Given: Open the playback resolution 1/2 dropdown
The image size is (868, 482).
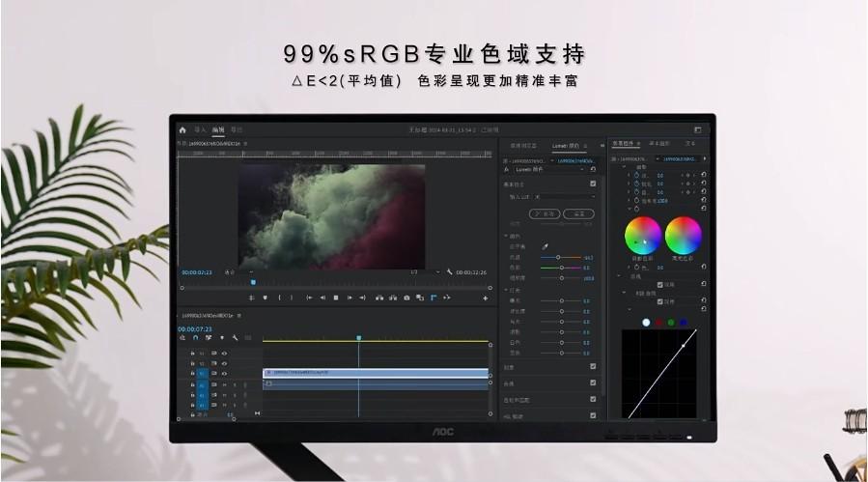Looking at the screenshot, I should coord(425,272).
